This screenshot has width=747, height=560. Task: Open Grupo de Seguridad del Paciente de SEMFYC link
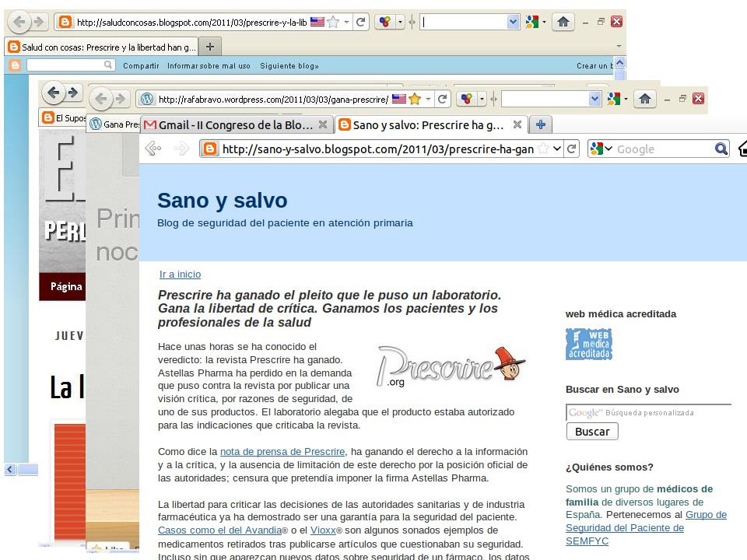646,527
